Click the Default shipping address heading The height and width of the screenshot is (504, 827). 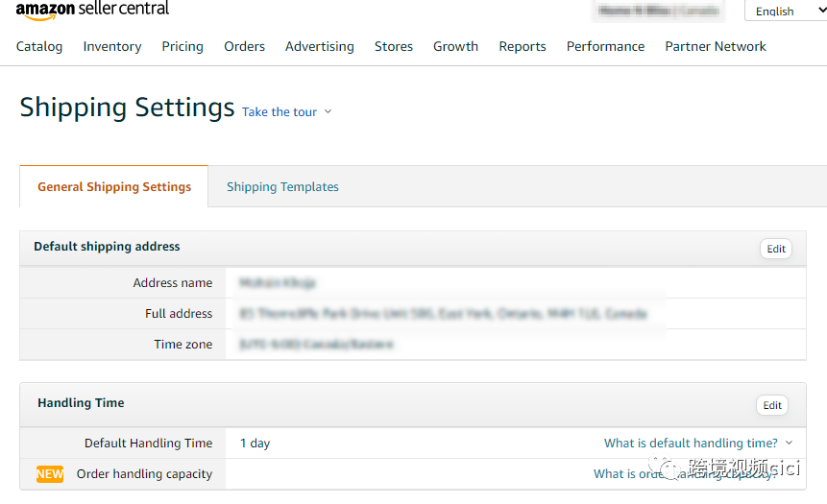coord(107,246)
